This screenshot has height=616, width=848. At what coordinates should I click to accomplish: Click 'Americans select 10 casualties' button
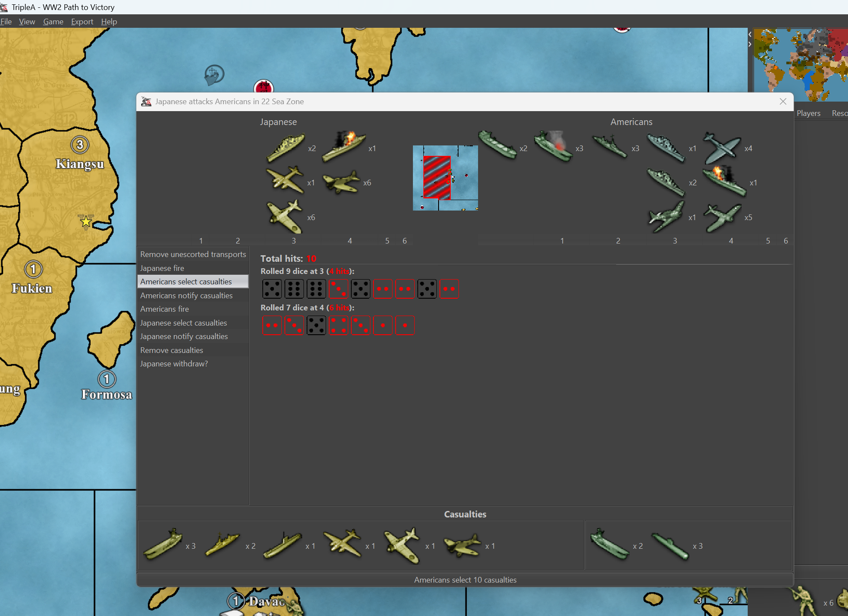(465, 580)
